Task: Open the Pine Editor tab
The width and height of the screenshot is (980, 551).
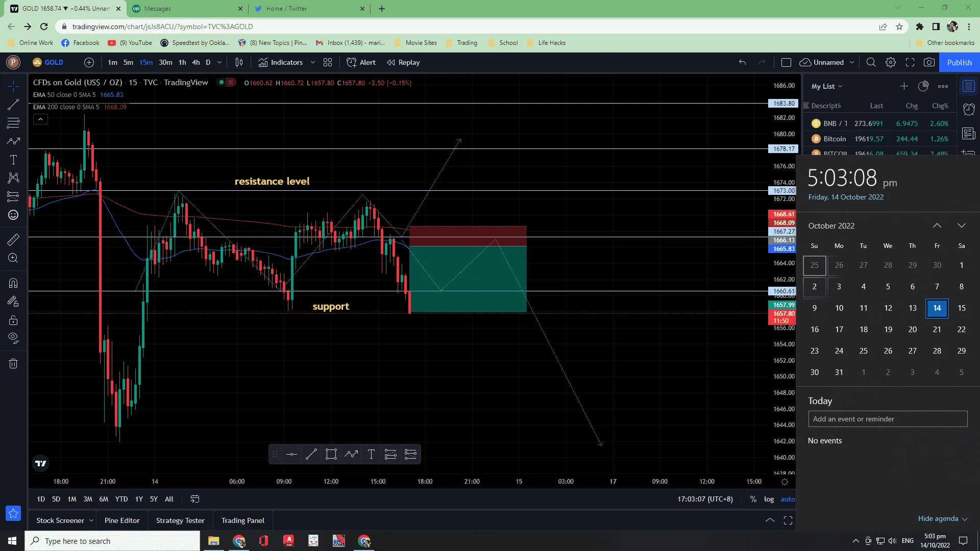Action: 122,520
